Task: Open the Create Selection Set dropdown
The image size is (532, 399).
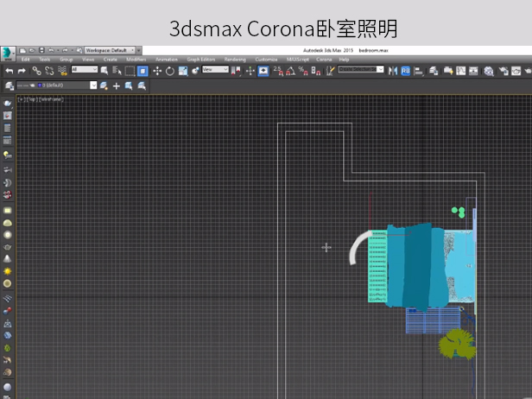Action: point(360,70)
